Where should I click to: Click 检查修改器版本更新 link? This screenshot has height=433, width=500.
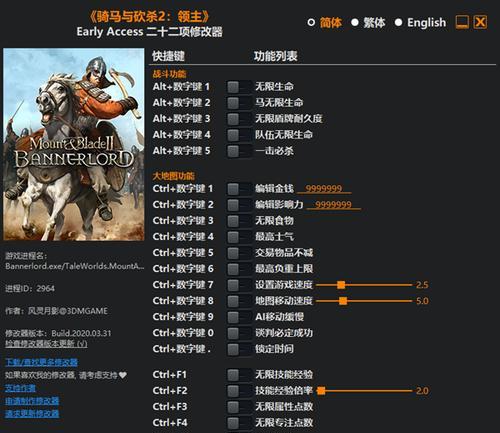coord(46,344)
